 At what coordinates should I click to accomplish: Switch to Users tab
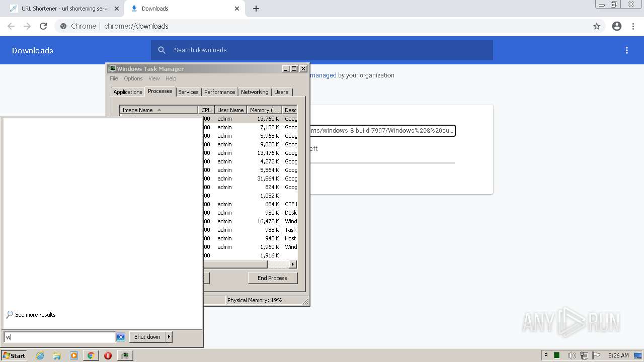[x=281, y=92]
